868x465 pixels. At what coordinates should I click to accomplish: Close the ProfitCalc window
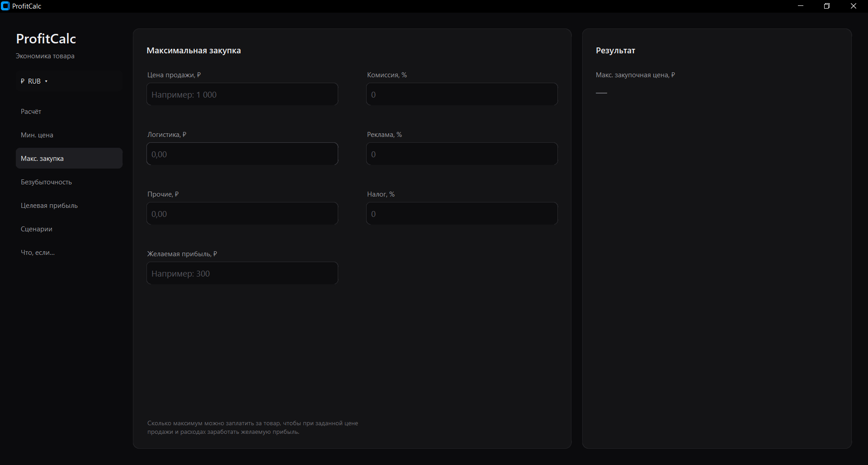click(x=854, y=6)
